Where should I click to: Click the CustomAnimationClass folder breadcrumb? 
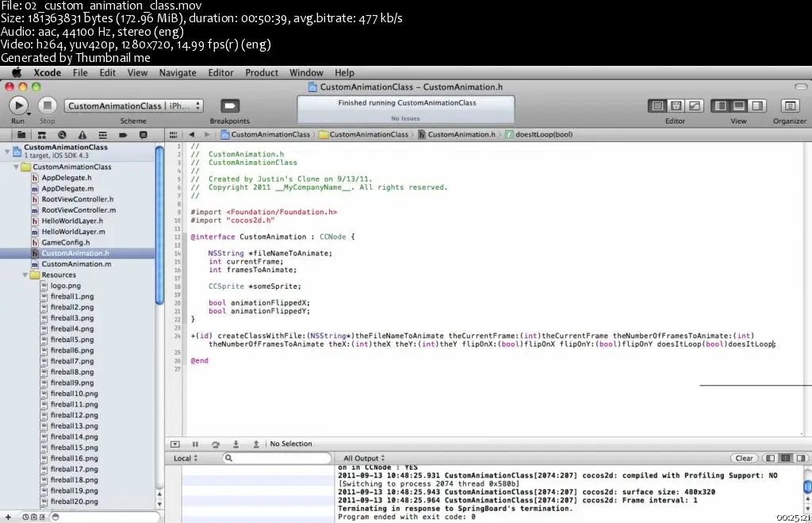363,135
